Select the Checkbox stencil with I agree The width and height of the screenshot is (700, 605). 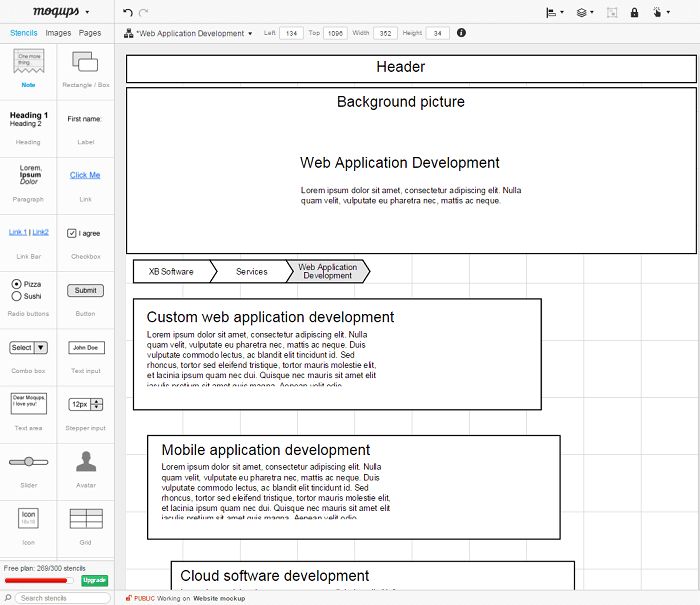tap(85, 238)
